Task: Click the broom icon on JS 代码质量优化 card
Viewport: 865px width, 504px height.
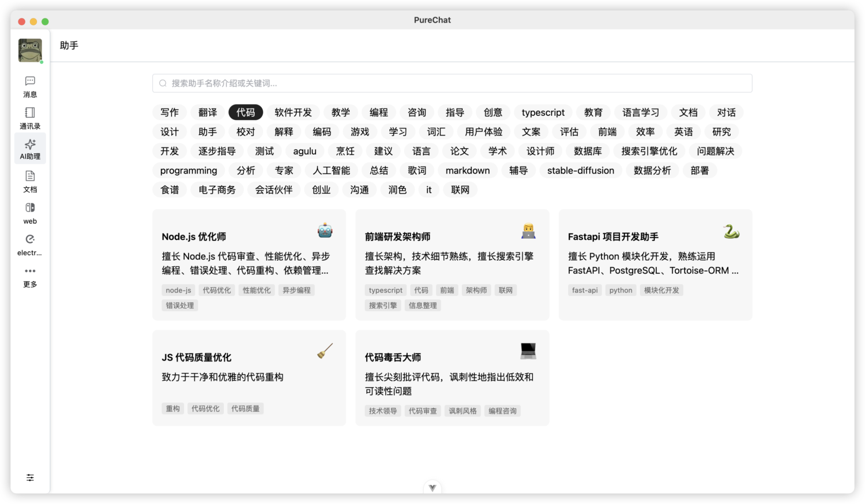Action: point(325,351)
